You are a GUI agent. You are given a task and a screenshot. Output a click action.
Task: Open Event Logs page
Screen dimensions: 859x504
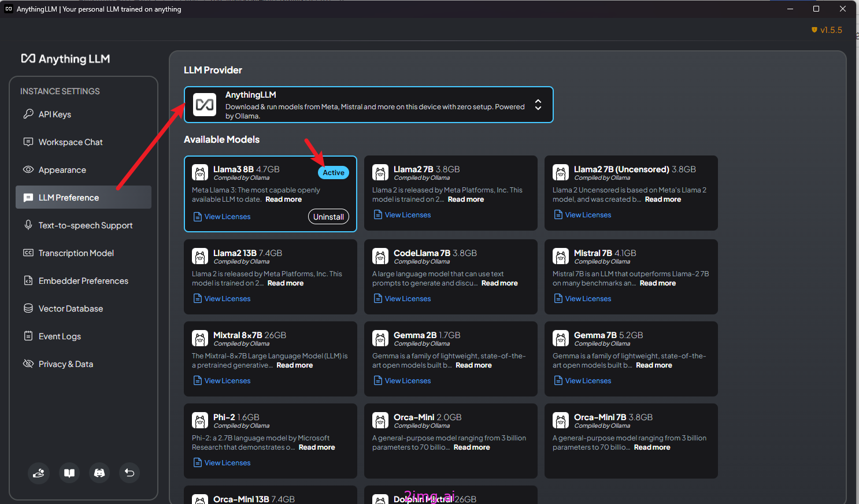tap(83, 336)
